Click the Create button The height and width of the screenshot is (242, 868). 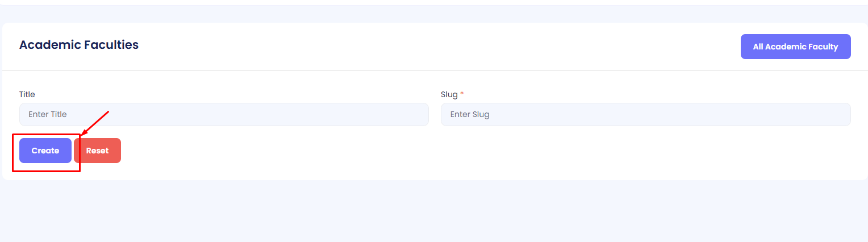45,151
